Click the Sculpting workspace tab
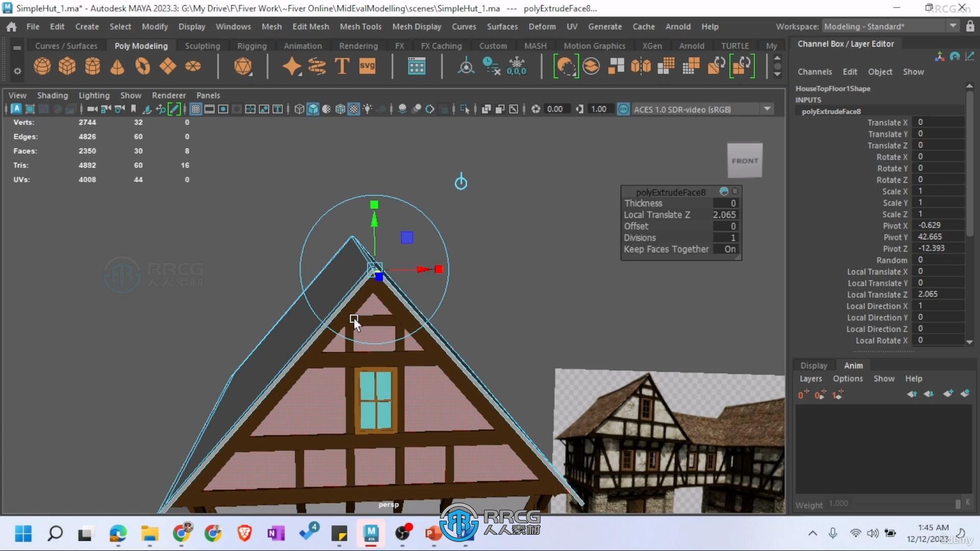980x551 pixels. point(202,45)
